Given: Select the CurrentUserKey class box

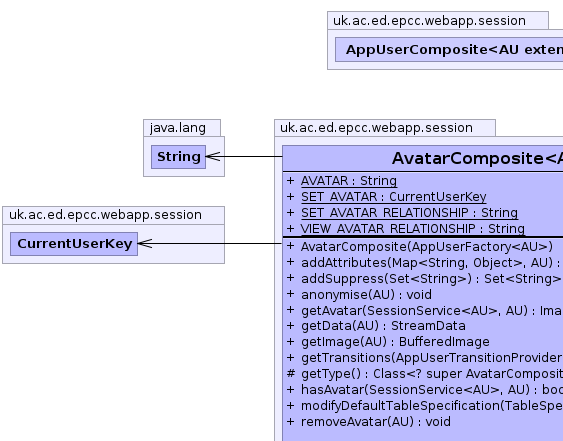Looking at the screenshot, I should 74,244.
